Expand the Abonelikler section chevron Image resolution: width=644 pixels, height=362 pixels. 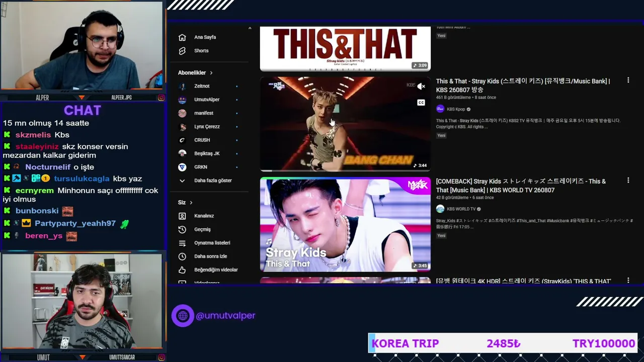pyautogui.click(x=211, y=73)
